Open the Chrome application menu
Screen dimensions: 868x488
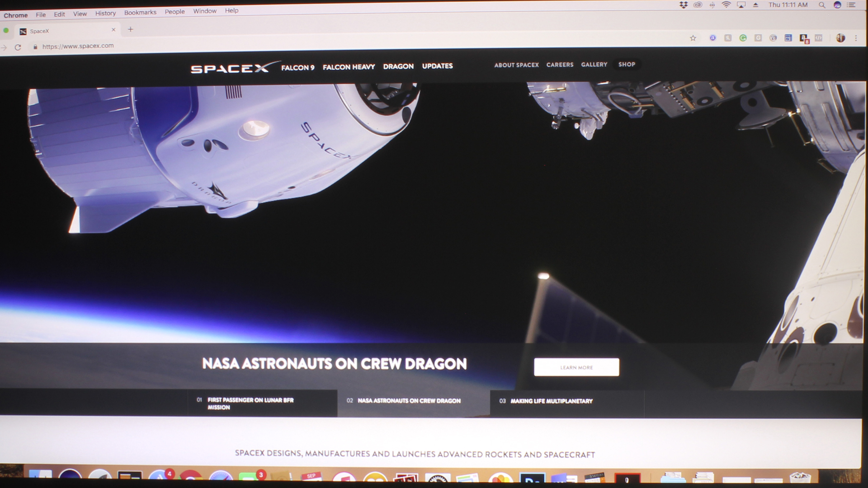(x=16, y=15)
